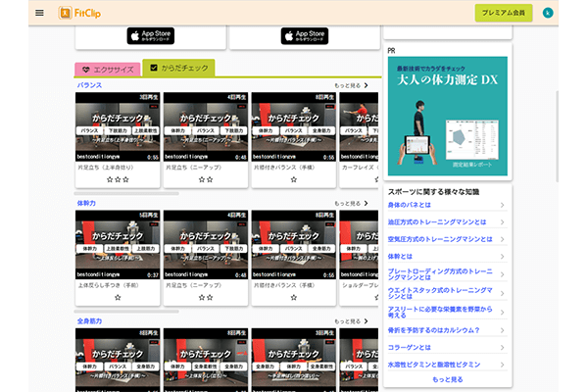Click the right App Store download badge

[305, 35]
